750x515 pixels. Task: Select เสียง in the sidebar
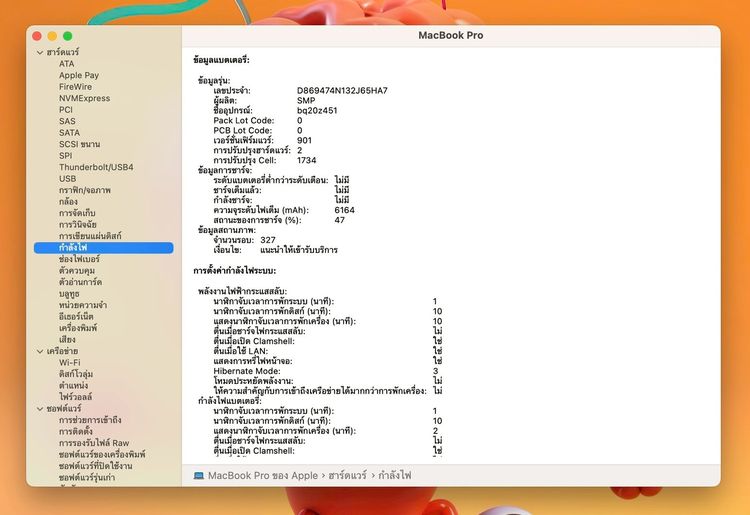[x=67, y=339]
